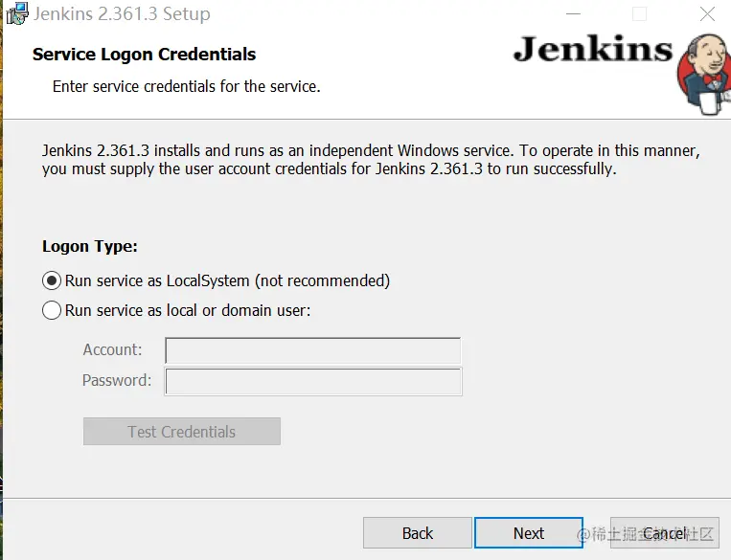This screenshot has height=560, width=731.
Task: Click the Service Logon Credentials heading
Action: coord(144,55)
